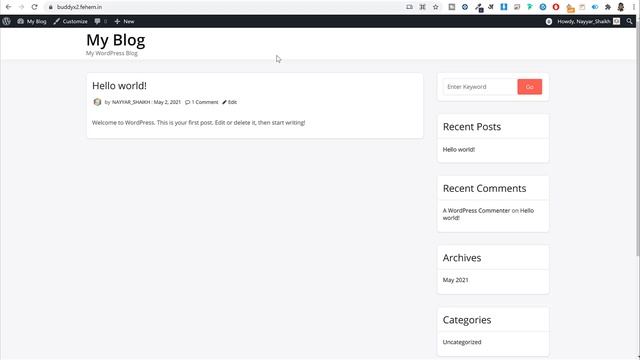Screen dimensions: 640x360
Task: Click the dark-blue circle extension icon after the star
Action: pyautogui.click(x=464, y=7)
